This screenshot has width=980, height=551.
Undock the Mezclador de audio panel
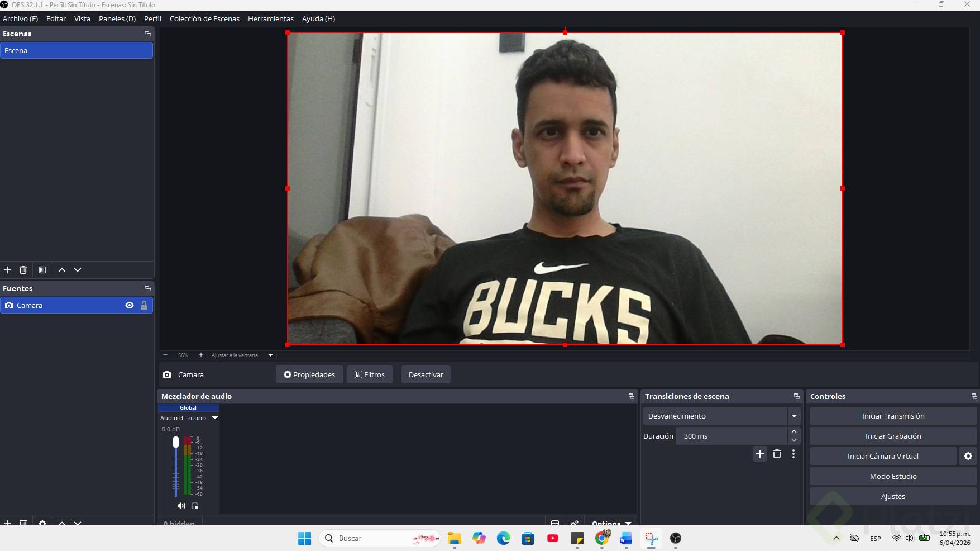point(632,396)
